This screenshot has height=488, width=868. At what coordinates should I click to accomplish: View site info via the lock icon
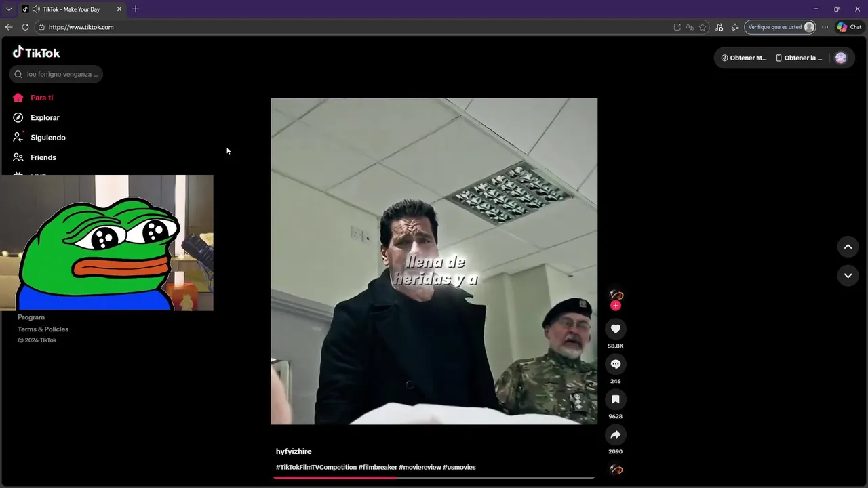point(41,27)
